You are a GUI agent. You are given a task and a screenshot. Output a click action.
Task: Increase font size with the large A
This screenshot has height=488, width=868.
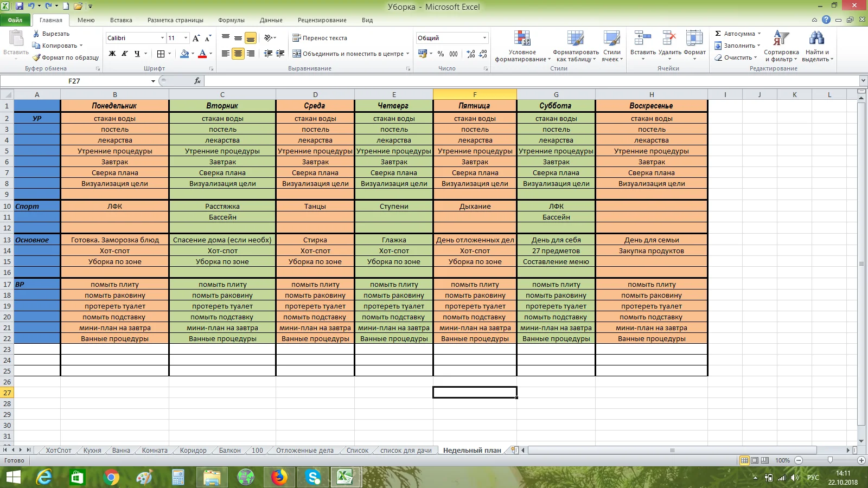[x=196, y=38]
